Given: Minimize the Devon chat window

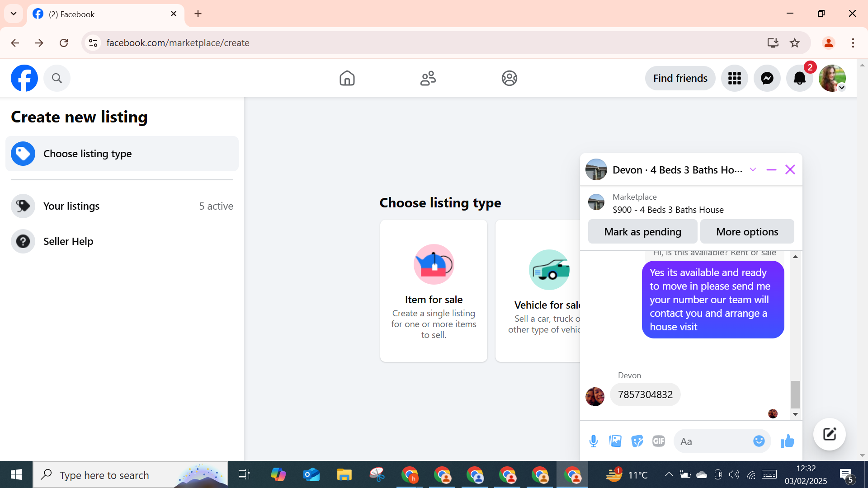Looking at the screenshot, I should point(771,169).
